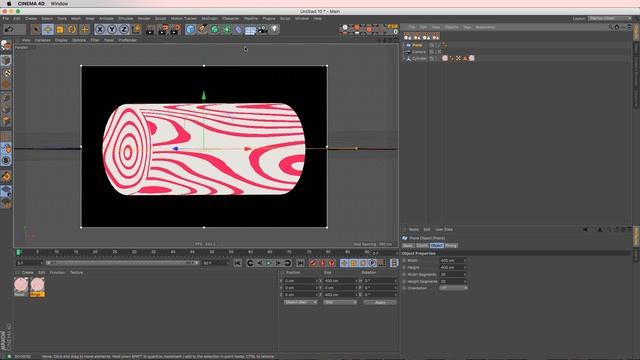Toggle the Y axis lock
640x360 pixels.
click(112, 29)
